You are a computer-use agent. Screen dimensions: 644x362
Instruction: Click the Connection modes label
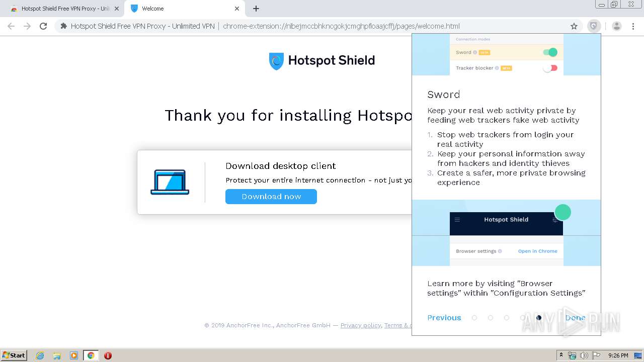coord(473,39)
